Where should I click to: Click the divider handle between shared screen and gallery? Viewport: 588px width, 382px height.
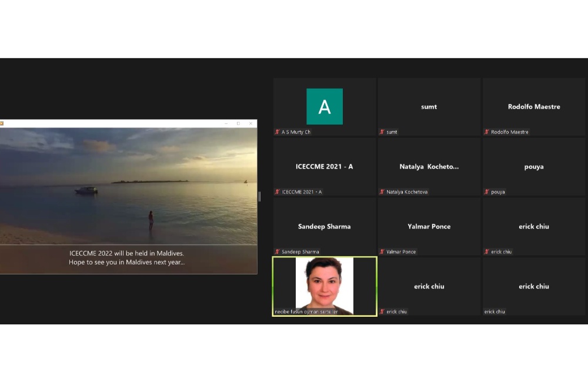259,196
